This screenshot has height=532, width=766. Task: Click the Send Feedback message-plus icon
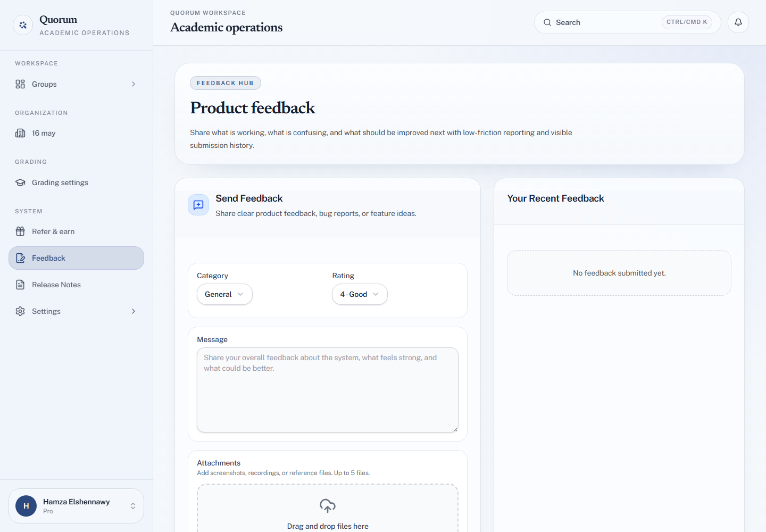[x=198, y=205]
